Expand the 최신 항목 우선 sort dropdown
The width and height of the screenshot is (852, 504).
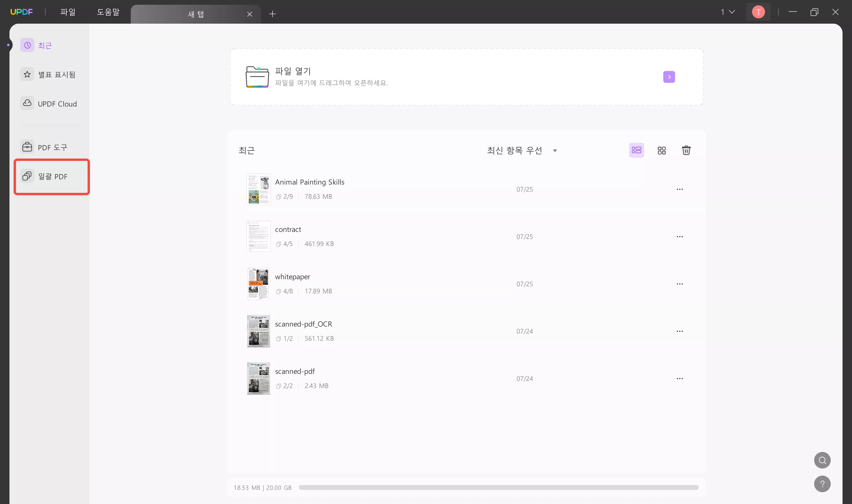522,150
